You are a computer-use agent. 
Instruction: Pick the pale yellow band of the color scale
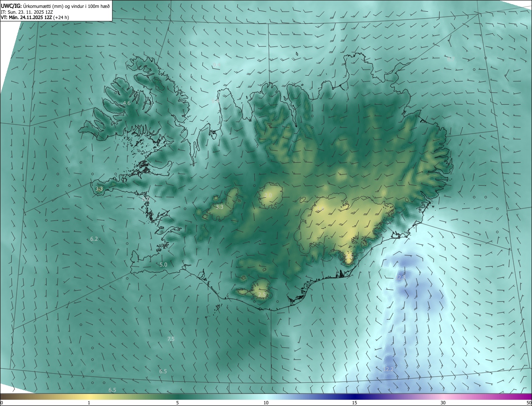coord(89,396)
